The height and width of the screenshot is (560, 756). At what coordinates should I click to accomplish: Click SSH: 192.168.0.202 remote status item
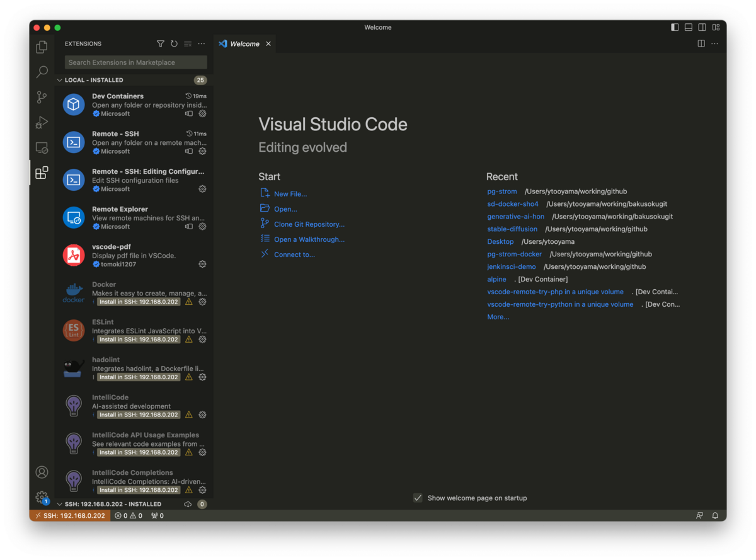point(70,515)
